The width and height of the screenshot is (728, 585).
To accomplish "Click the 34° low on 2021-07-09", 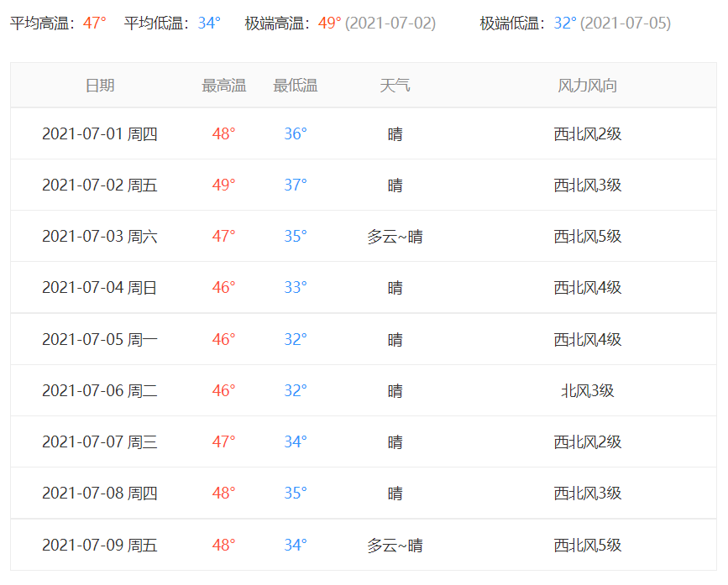I will [296, 545].
